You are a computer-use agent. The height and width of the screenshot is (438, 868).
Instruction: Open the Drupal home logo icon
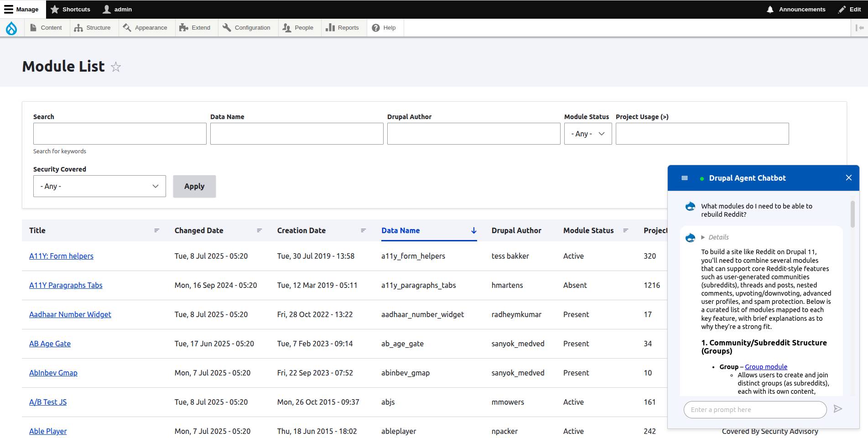(11, 28)
